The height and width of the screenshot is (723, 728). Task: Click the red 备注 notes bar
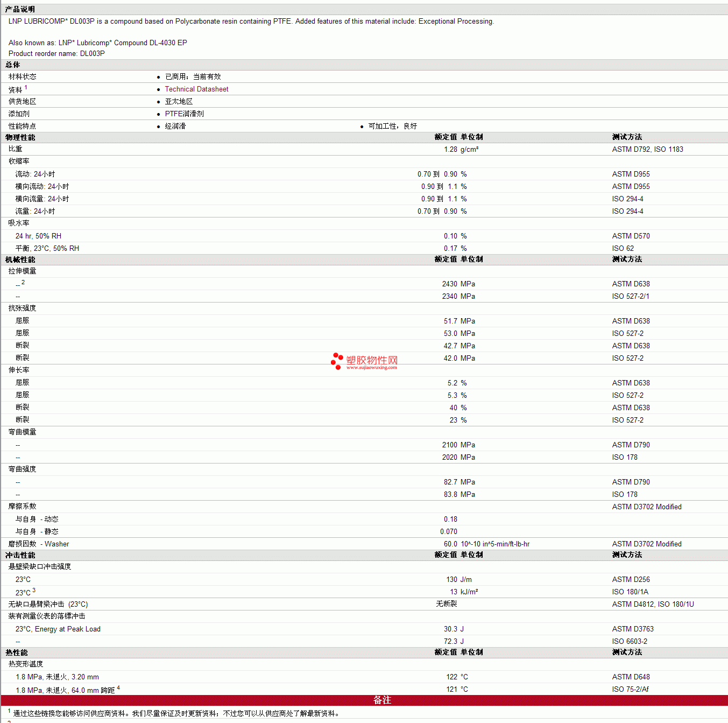tap(364, 700)
